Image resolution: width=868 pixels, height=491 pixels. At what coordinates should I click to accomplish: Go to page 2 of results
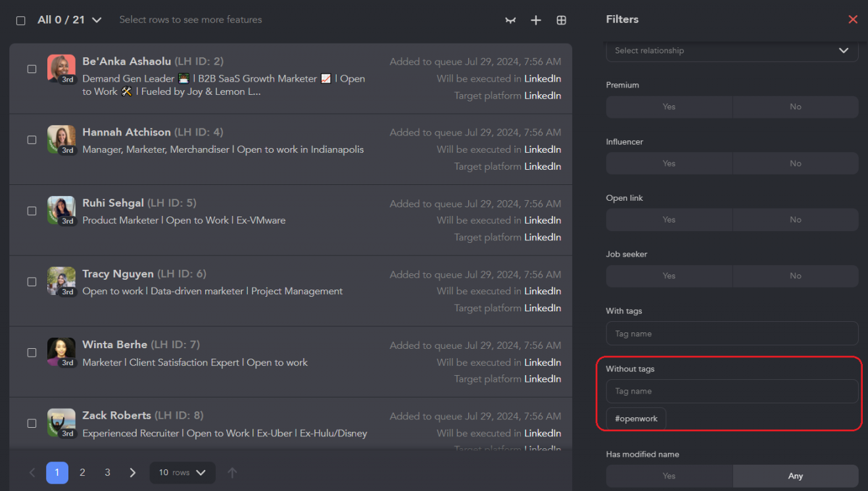(82, 473)
